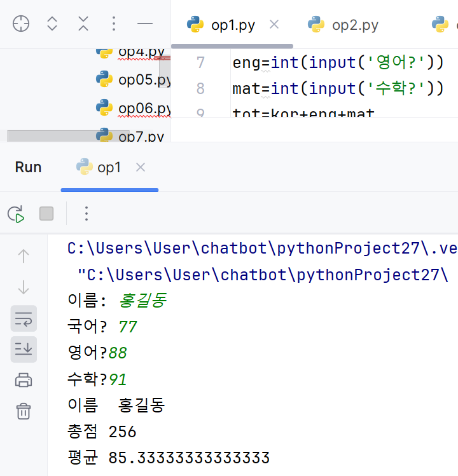The image size is (458, 476).
Task: Close the op1.py editor tab
Action: (x=274, y=24)
